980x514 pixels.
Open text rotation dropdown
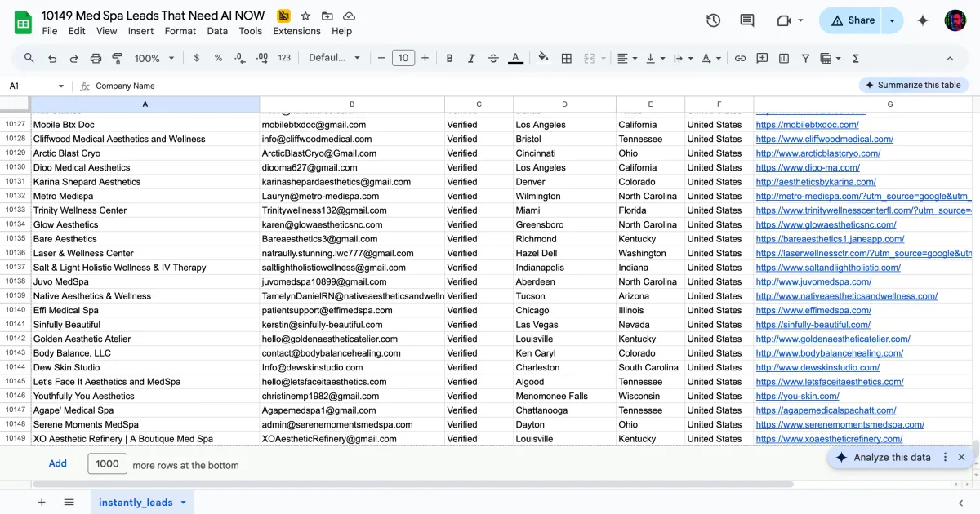pyautogui.click(x=711, y=58)
